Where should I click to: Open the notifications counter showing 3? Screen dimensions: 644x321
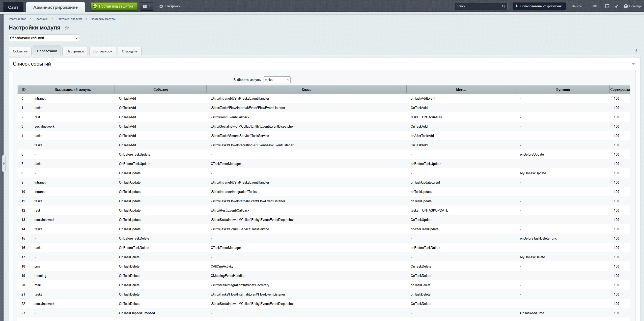(x=147, y=6)
